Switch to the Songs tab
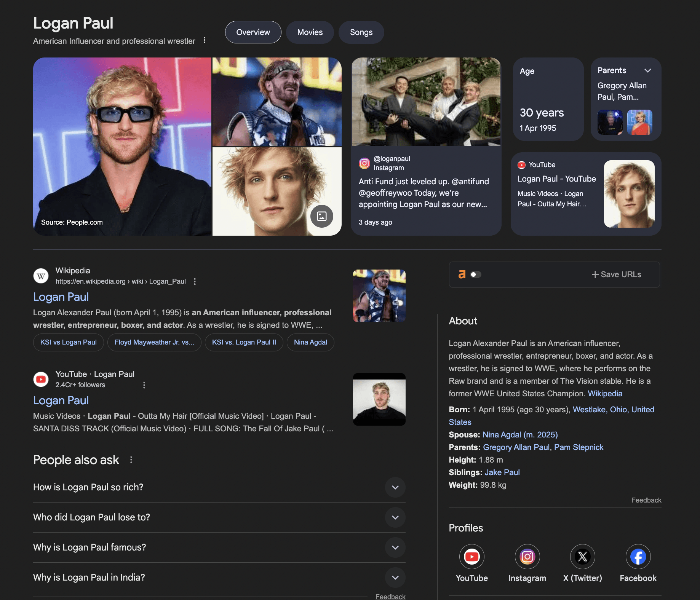 point(361,32)
